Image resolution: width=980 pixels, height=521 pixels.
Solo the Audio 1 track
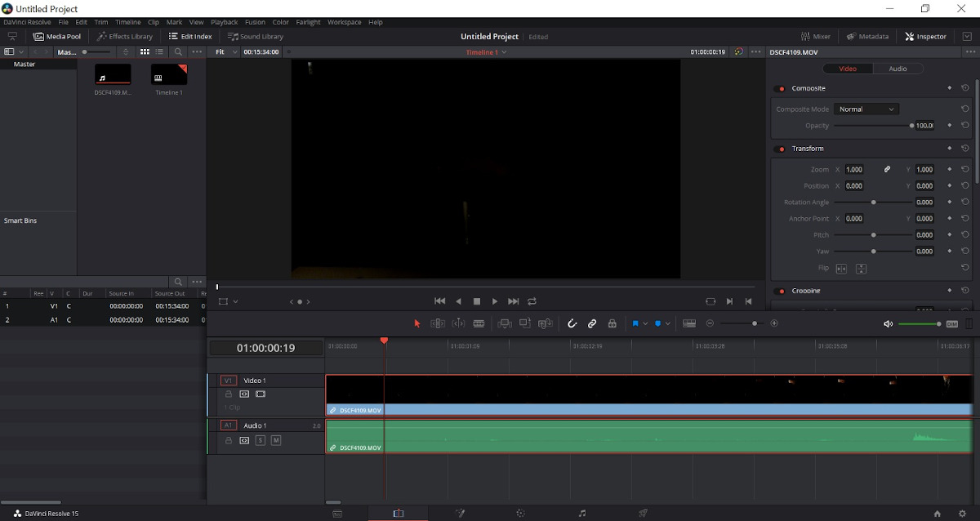pos(261,440)
